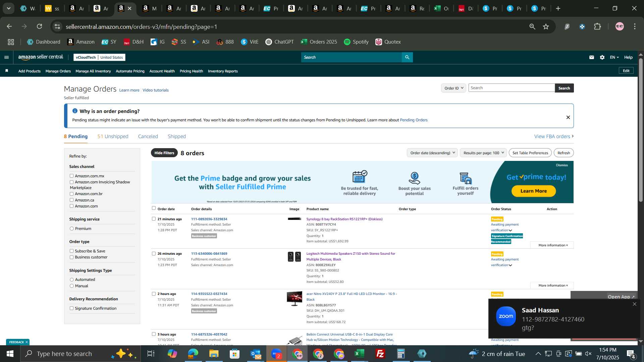Click the Amazon Seller Central logo

41,57
